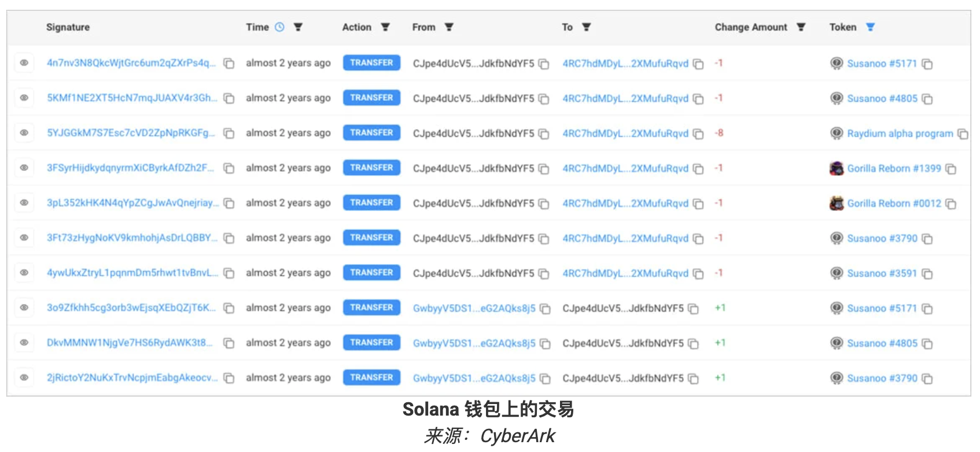Copy signature 5KMf1NE2XT5HcN7mqJUAXV4r3Gh
This screenshot has width=980, height=452.
[229, 99]
